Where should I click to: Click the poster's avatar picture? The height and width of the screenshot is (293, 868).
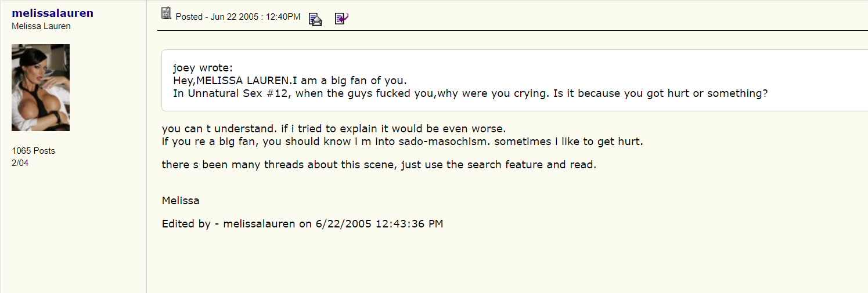pos(41,88)
